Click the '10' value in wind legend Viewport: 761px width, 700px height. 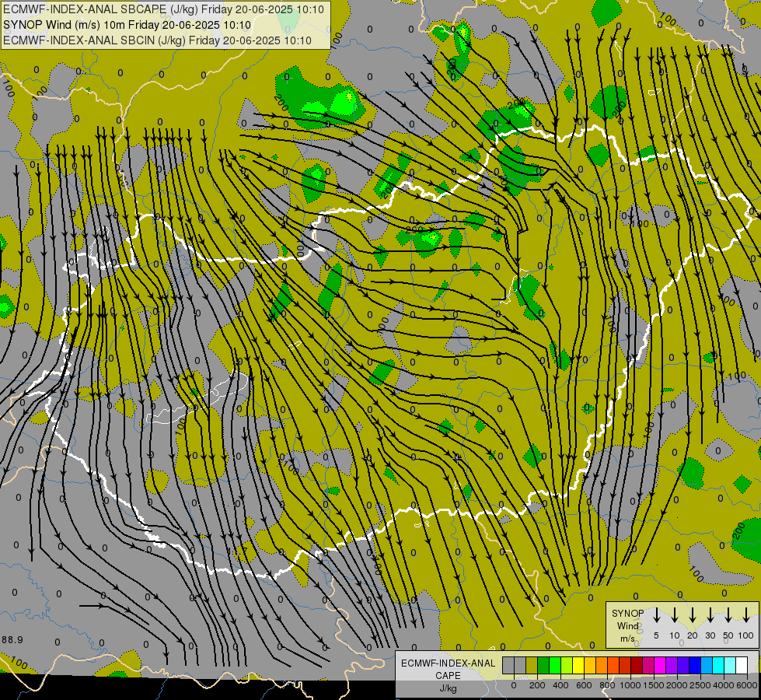click(x=675, y=635)
